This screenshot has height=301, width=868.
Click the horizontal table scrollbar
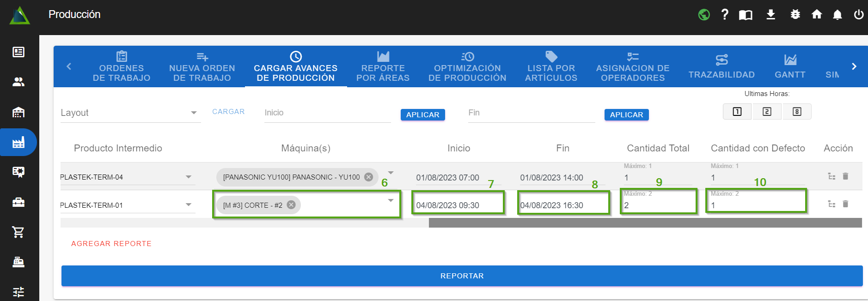coord(645,223)
